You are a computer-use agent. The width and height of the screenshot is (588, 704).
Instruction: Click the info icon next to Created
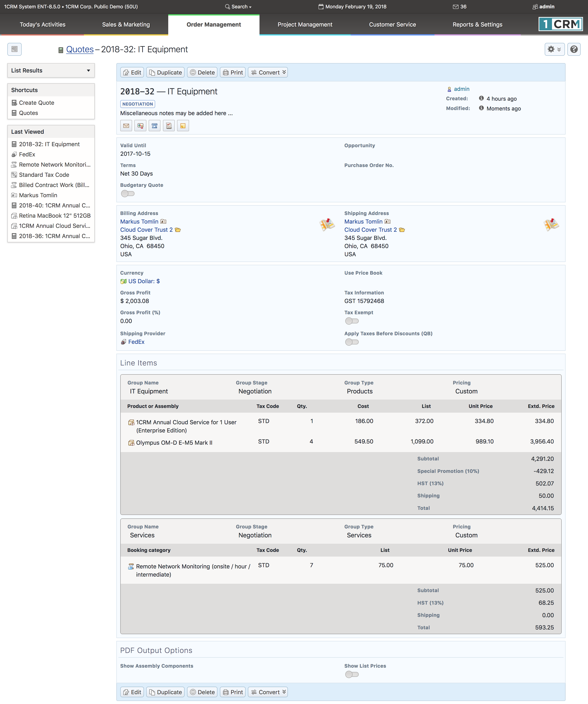(481, 98)
